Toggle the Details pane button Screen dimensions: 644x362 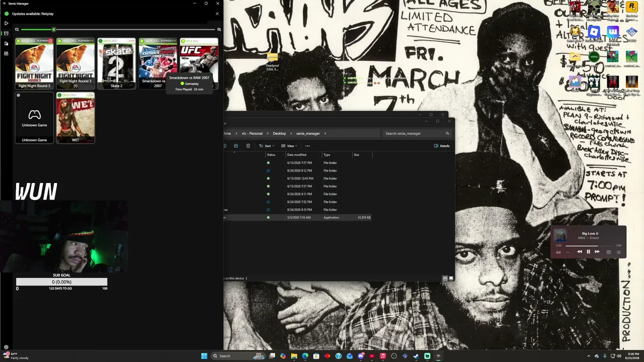pyautogui.click(x=442, y=146)
